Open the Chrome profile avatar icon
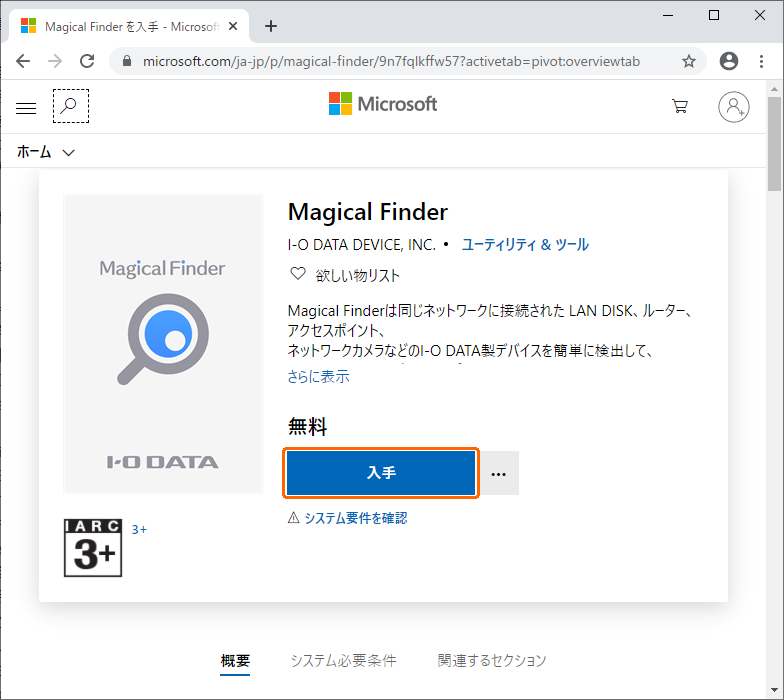The image size is (784, 700). [x=728, y=61]
